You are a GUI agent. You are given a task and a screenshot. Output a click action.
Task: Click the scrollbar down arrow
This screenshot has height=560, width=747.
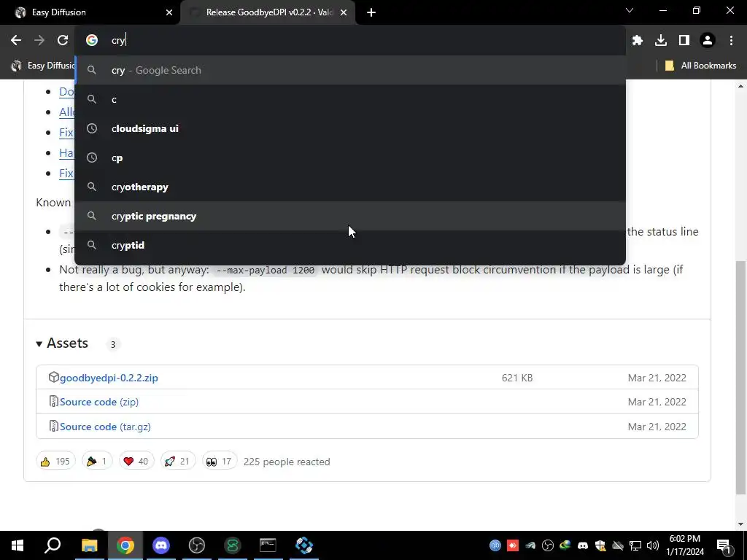pos(740,524)
